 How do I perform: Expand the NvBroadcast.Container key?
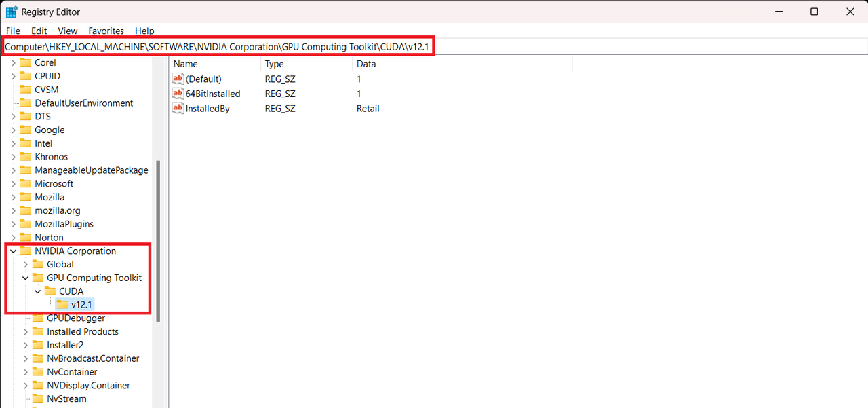coord(26,358)
